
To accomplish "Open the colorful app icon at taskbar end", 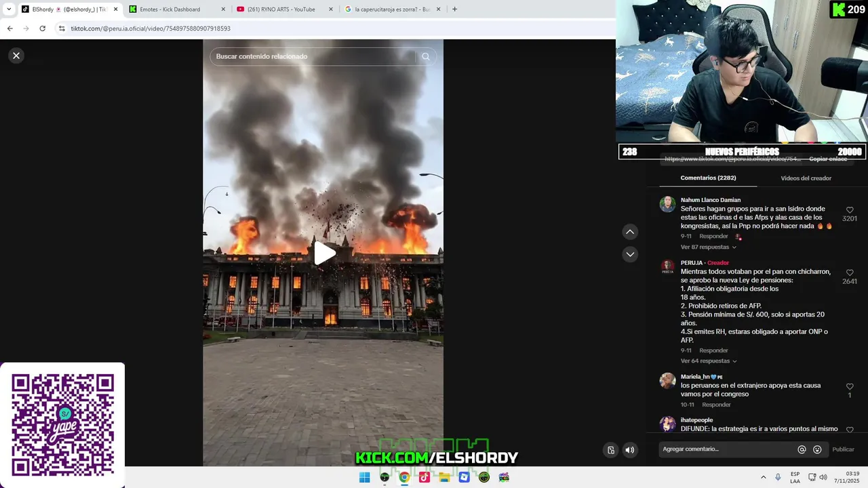I will [504, 477].
